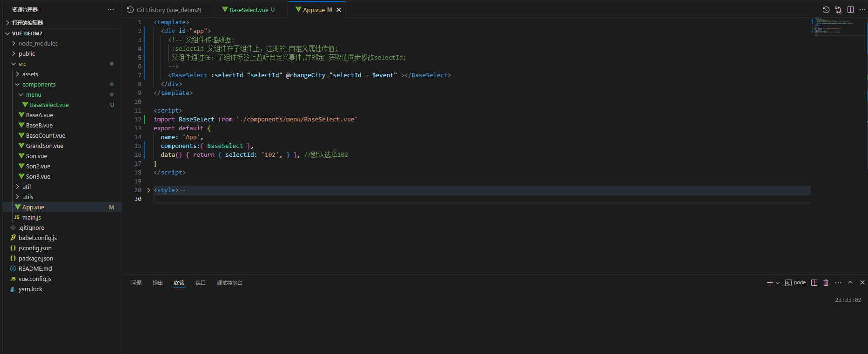Open BaseCount.vue file

pyautogui.click(x=62, y=136)
